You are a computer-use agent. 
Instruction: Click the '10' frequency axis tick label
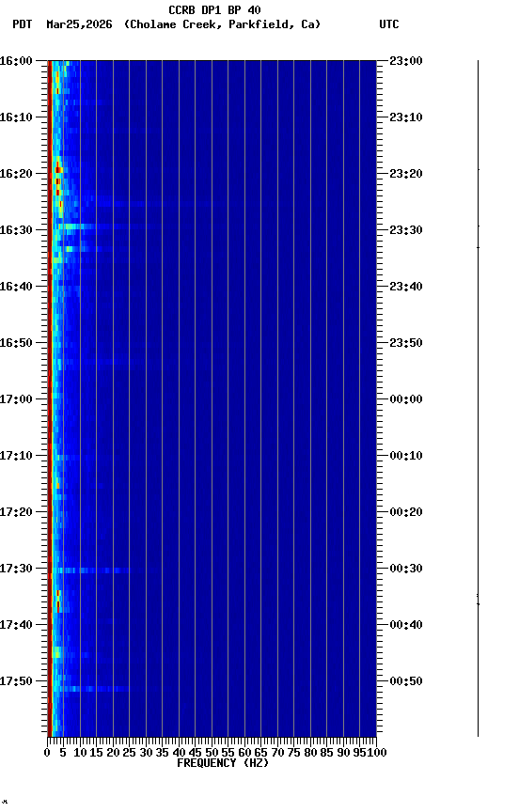coord(80,753)
